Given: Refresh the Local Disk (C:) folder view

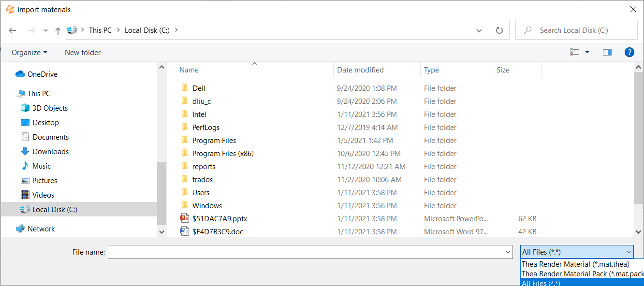Looking at the screenshot, I should pos(499,30).
